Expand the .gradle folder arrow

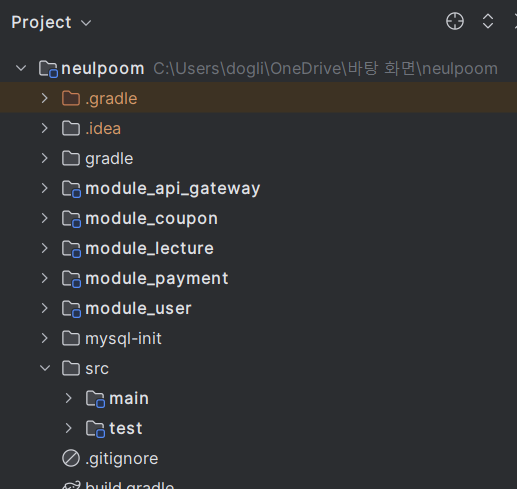click(44, 98)
